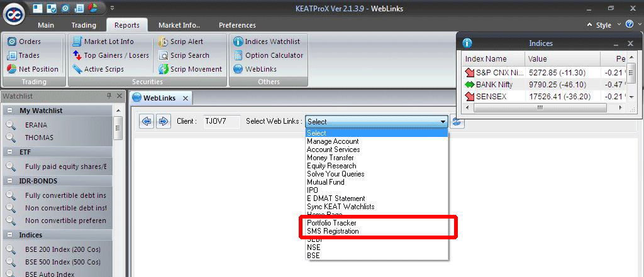Viewport: 644px width, 277px height.
Task: Click the back navigation arrow in WebLinks
Action: 147,121
